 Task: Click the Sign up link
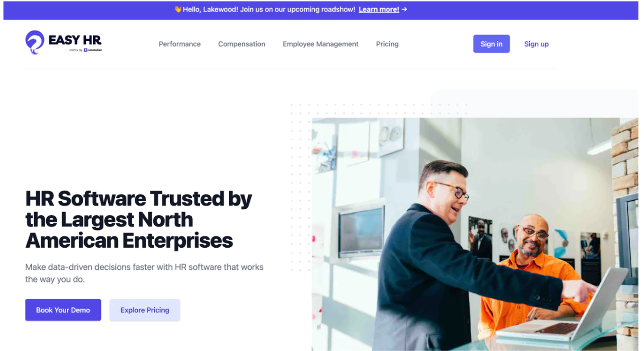[536, 44]
